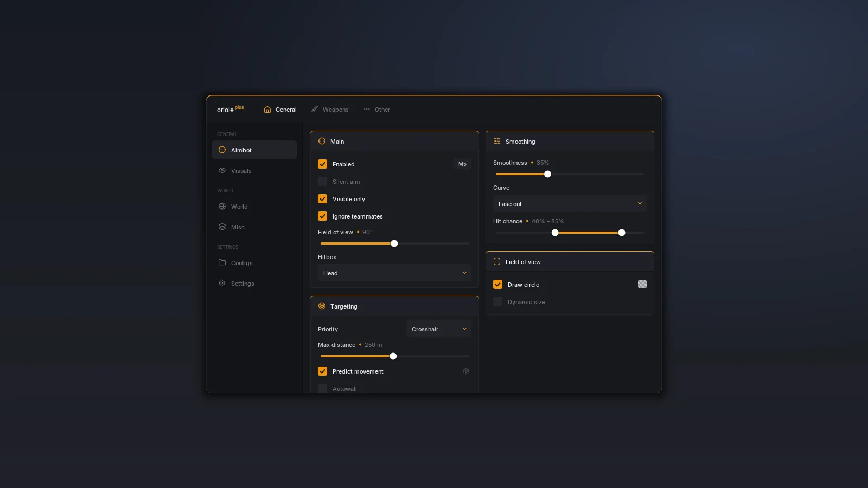Click the Visuals eye icon

(x=222, y=170)
